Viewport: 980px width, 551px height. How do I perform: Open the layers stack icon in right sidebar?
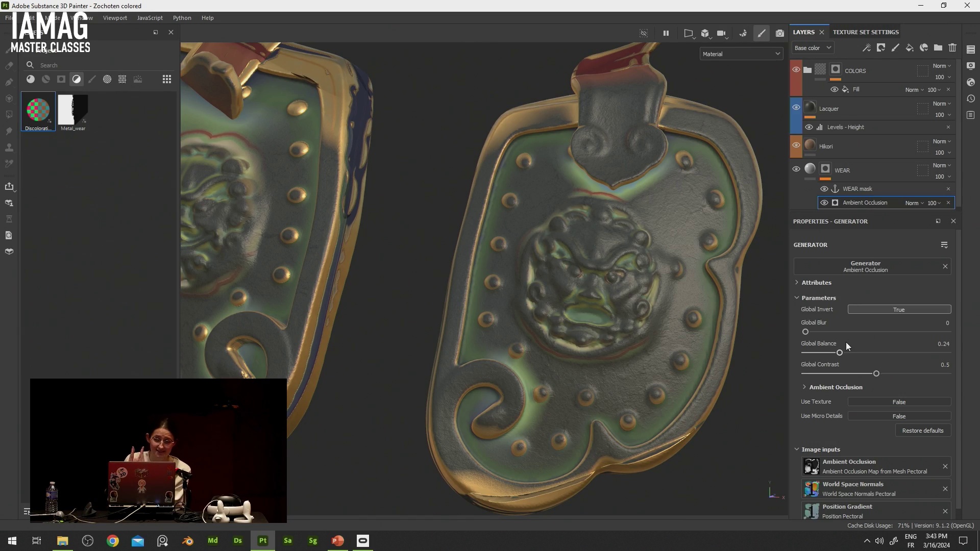(x=971, y=49)
